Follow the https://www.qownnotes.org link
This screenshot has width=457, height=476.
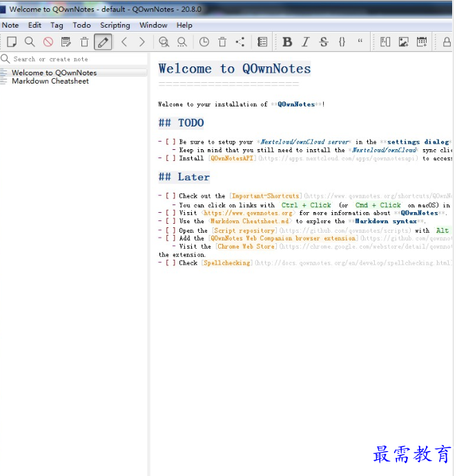pos(248,213)
